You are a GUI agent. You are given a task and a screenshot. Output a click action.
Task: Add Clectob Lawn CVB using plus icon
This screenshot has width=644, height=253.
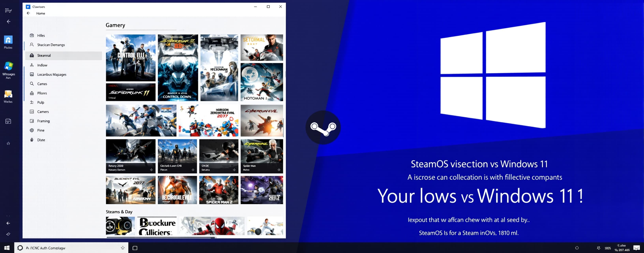coord(193,170)
